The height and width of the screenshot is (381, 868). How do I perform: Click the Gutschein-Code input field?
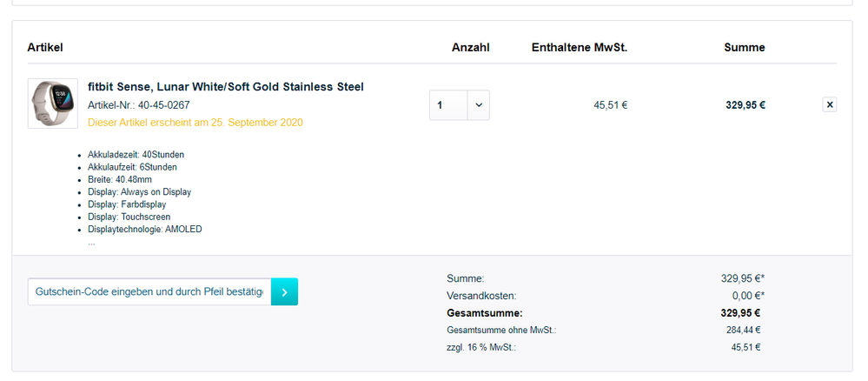click(x=149, y=291)
